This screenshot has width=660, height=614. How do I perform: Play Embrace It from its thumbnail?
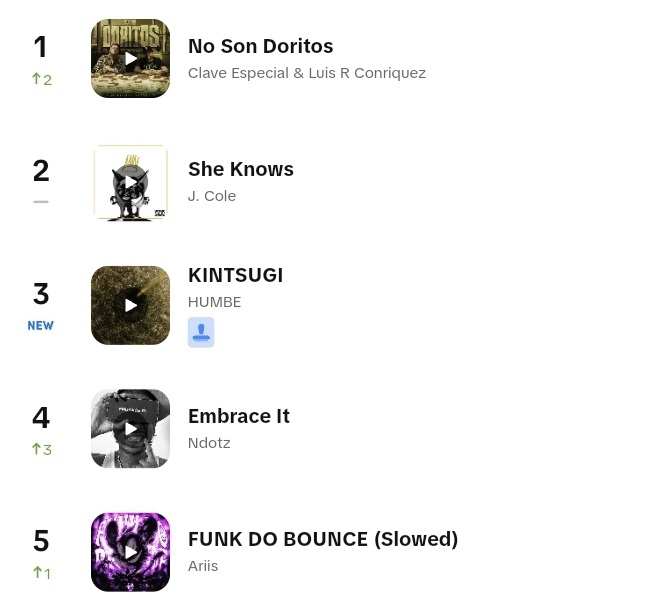[130, 429]
